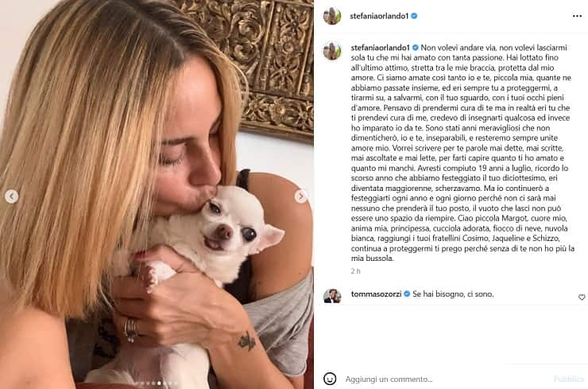Click the '2 h' post timestamp
This screenshot has width=588, height=389.
(x=355, y=271)
